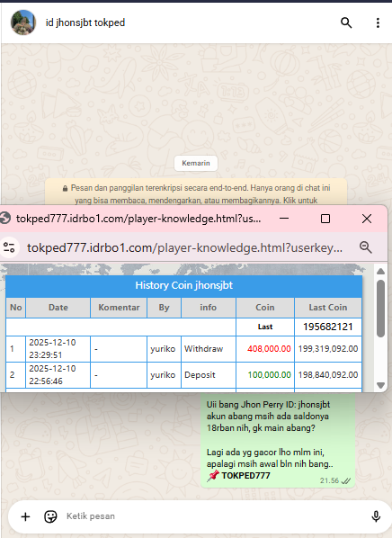The width and height of the screenshot is (392, 538).
Task: Click the 'Coin' column header
Action: point(264,308)
